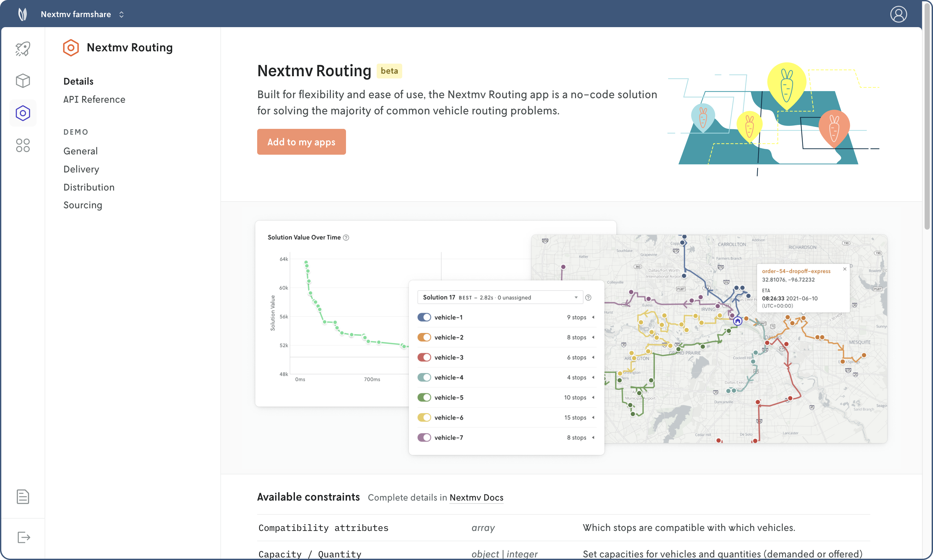Expand vehicle-1 stops arrow
The image size is (933, 560).
[x=593, y=317]
